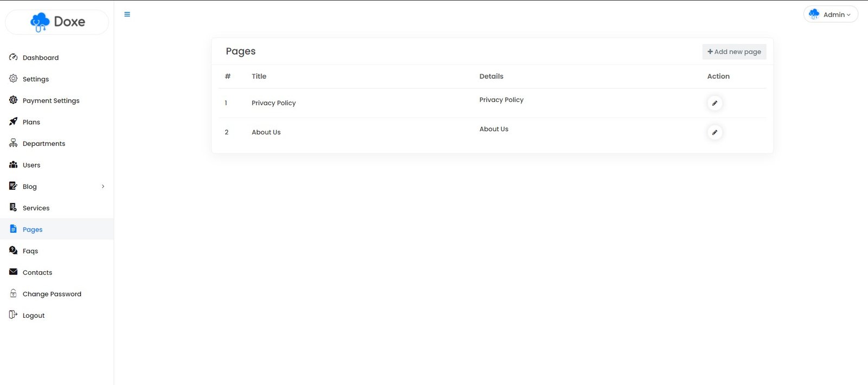The width and height of the screenshot is (868, 385).
Task: Open Change Password in the sidebar
Action: (52, 294)
